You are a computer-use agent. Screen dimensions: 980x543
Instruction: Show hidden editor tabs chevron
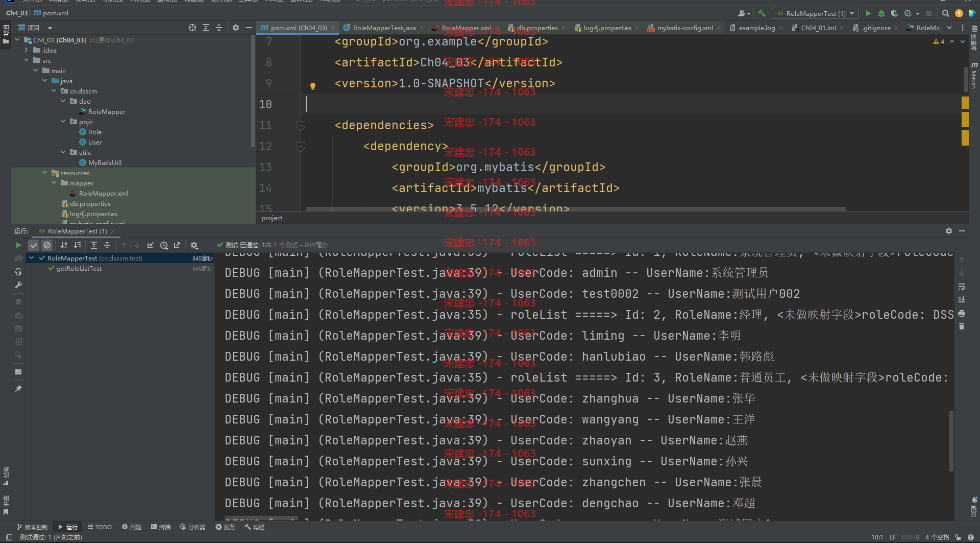point(949,28)
